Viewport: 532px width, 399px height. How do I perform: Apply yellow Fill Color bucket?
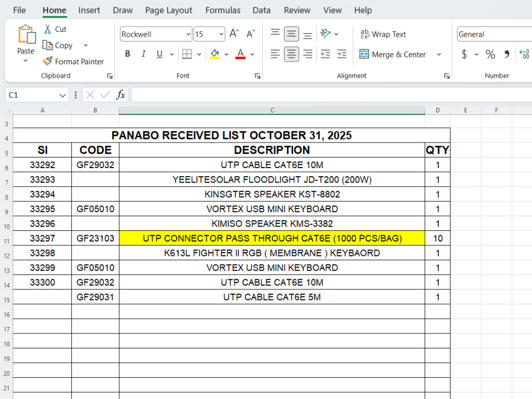[214, 54]
